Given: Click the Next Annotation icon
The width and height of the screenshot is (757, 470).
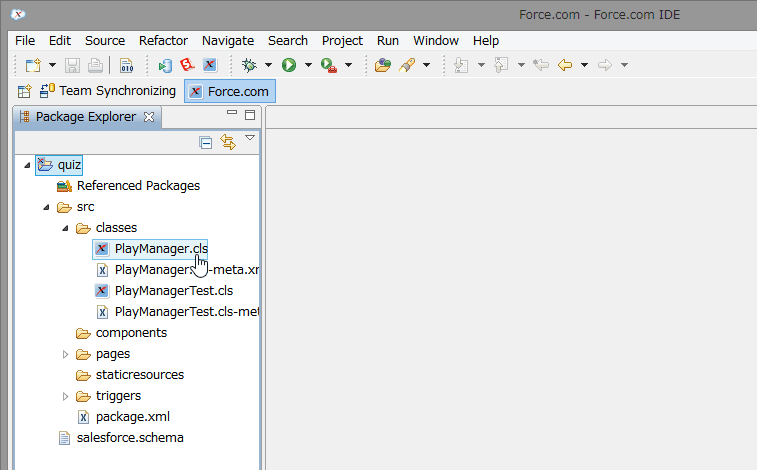Looking at the screenshot, I should coord(462,65).
